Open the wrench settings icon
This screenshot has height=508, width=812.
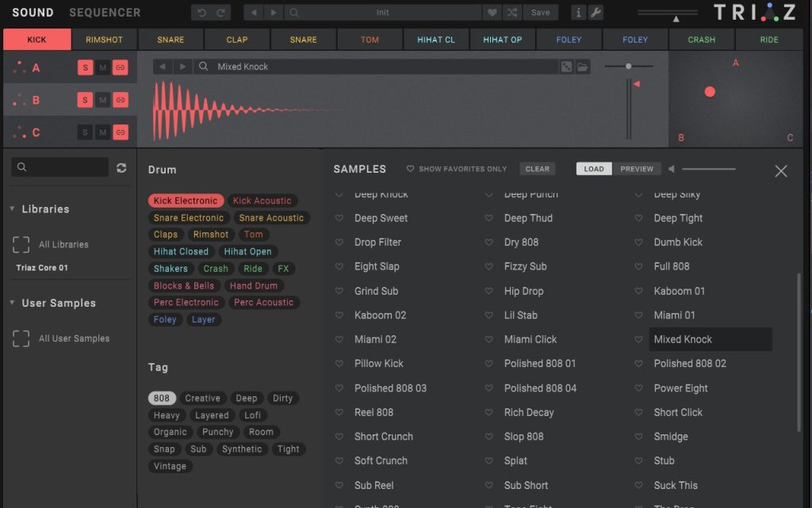tap(596, 13)
